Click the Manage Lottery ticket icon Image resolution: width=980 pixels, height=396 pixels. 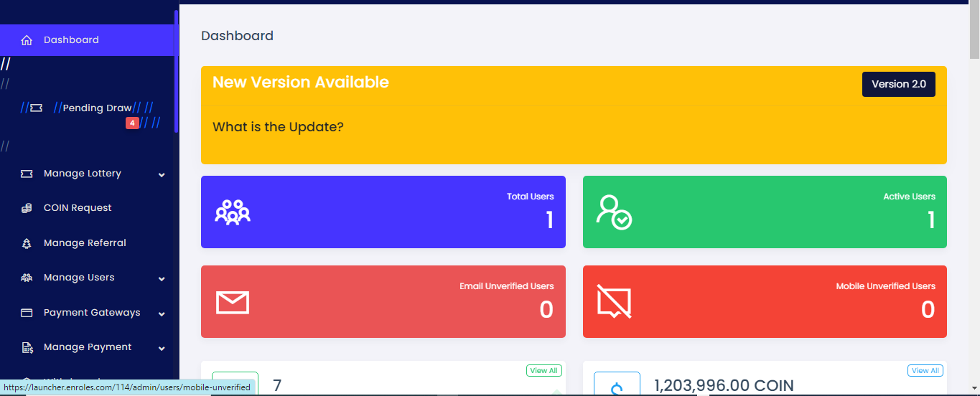pyautogui.click(x=27, y=174)
